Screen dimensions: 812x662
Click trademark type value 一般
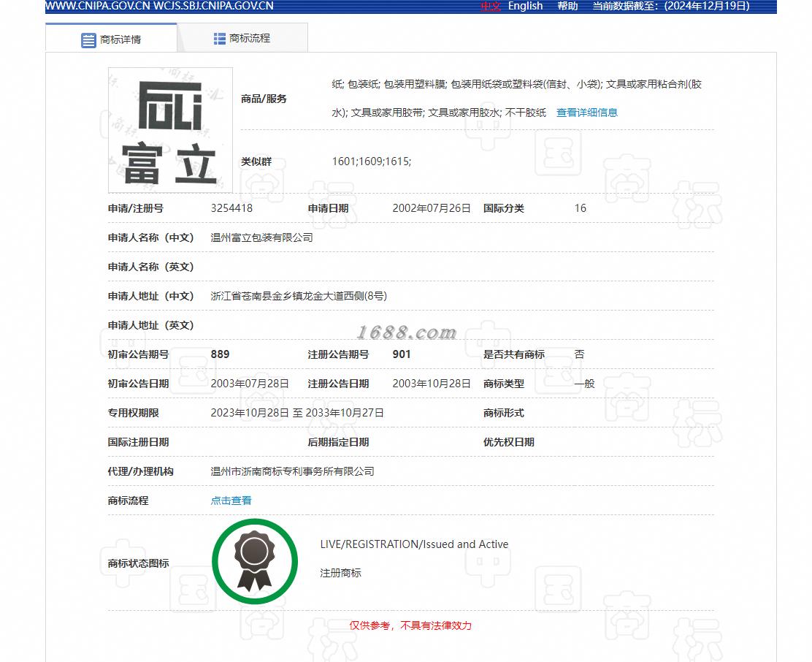tap(585, 384)
